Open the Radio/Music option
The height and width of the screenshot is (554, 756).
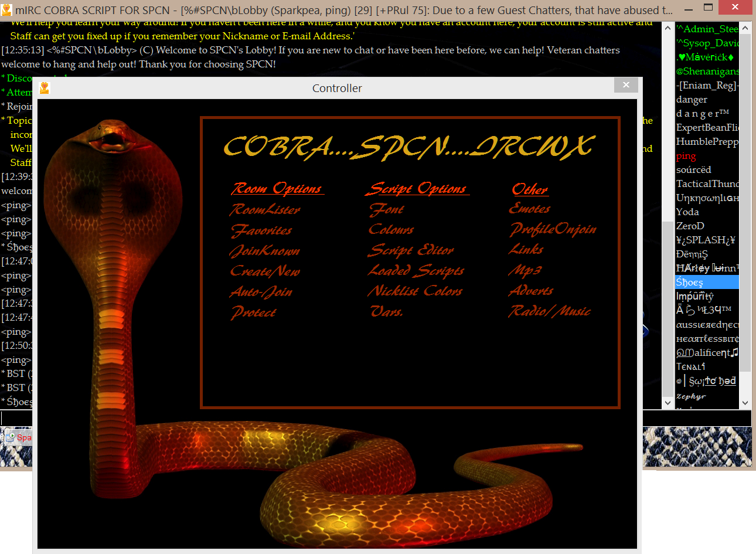coord(549,311)
